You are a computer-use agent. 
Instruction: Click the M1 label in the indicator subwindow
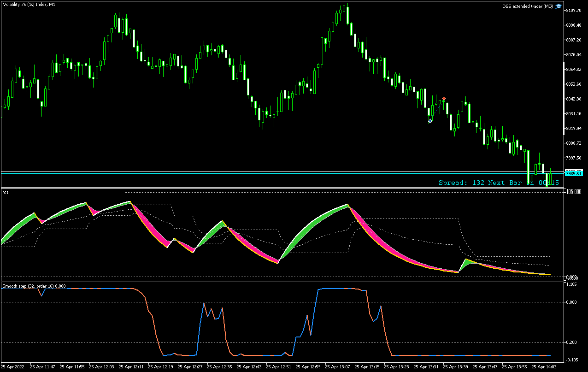[x=5, y=193]
